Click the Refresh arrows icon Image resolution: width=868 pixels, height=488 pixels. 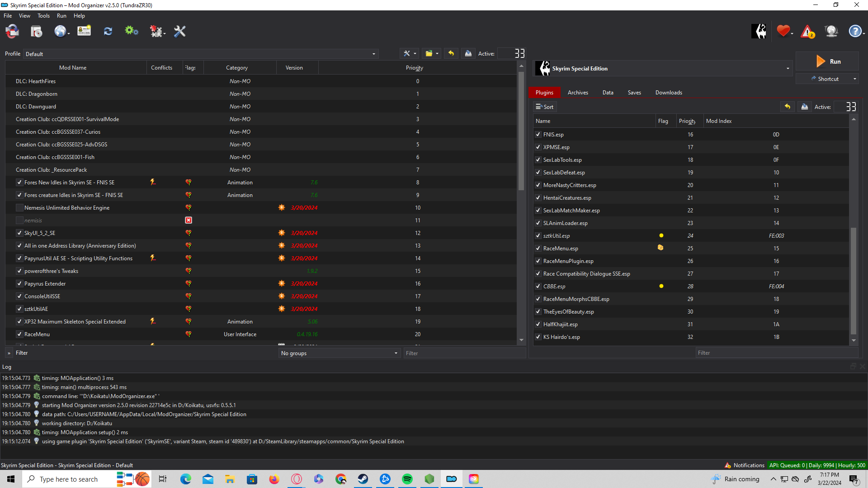[x=108, y=31]
